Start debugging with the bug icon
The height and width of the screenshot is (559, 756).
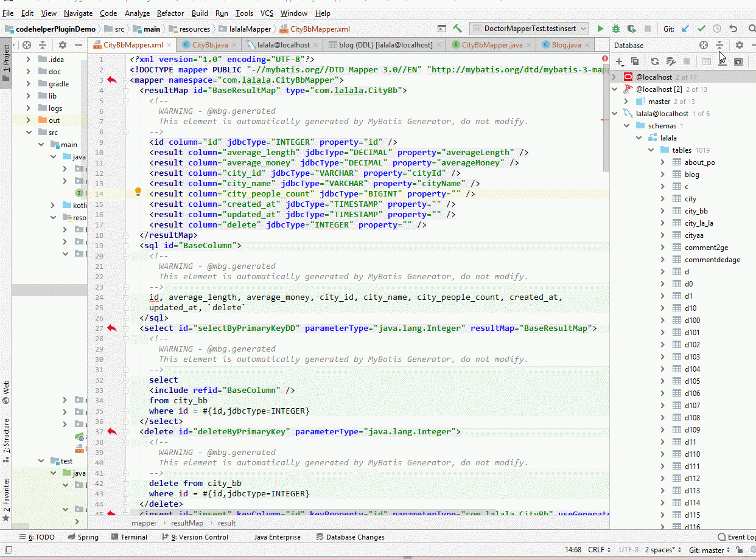[x=615, y=29]
